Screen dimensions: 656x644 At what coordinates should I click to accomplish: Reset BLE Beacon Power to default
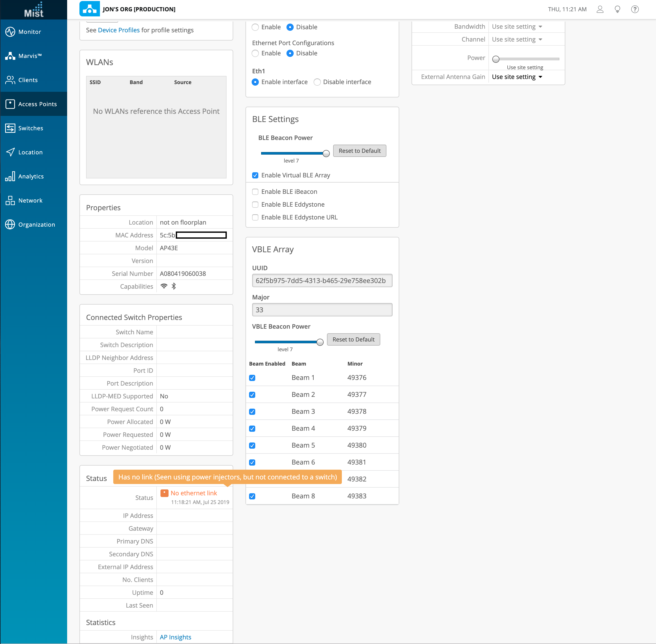[x=360, y=151]
